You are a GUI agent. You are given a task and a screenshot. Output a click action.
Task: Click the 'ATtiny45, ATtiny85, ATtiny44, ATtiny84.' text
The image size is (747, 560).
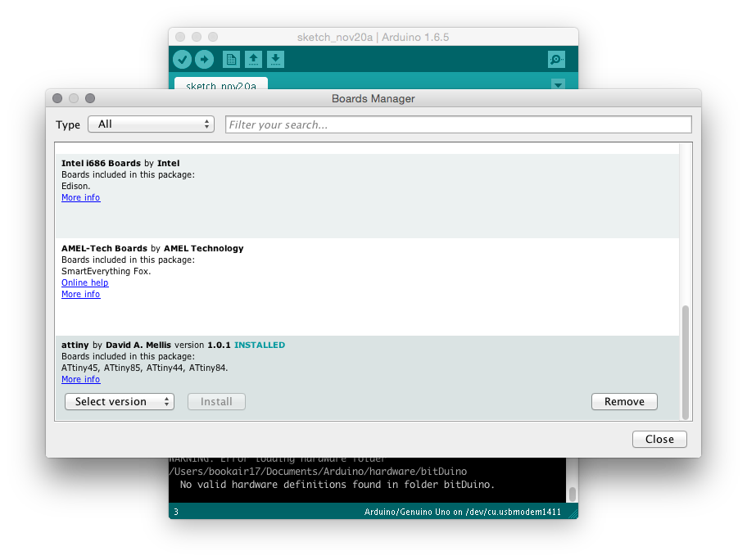pyautogui.click(x=145, y=368)
